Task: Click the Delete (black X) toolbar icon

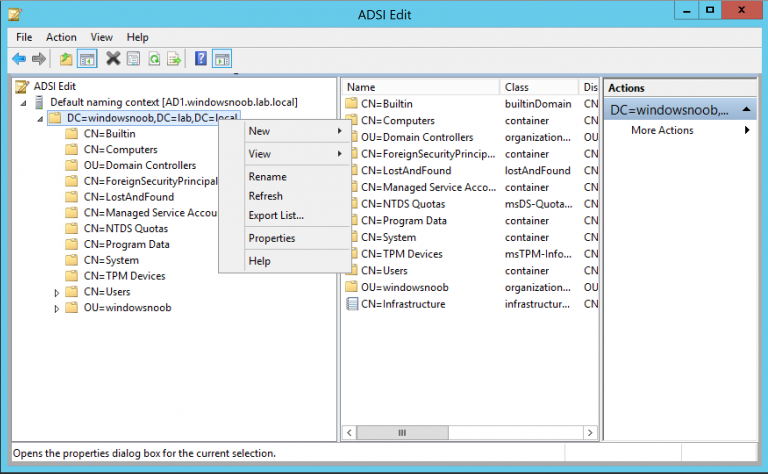Action: point(113,59)
